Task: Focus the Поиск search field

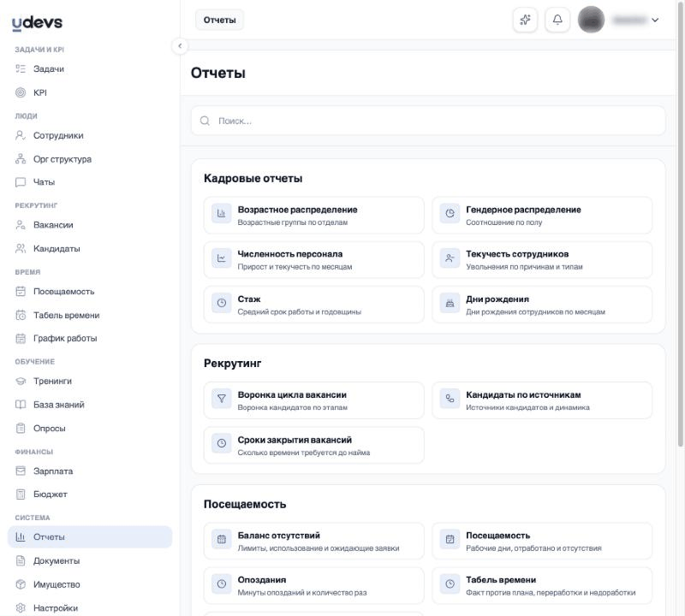Action: pyautogui.click(x=428, y=121)
